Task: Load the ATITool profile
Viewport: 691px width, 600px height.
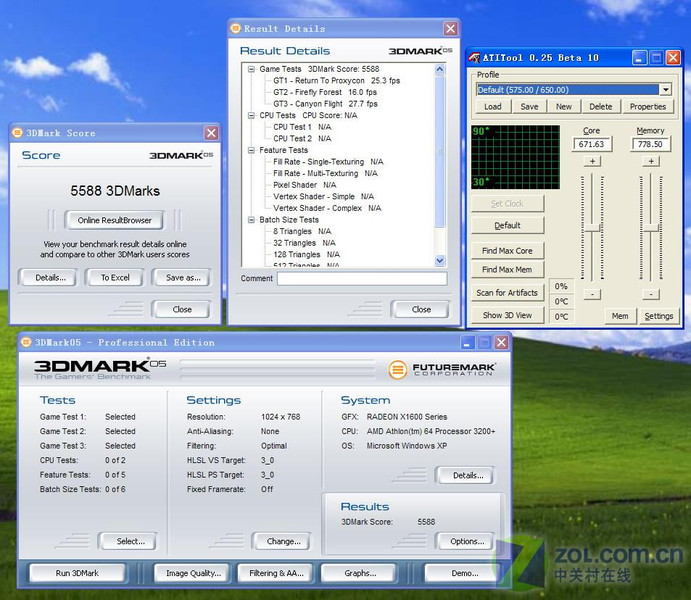Action: click(x=493, y=107)
